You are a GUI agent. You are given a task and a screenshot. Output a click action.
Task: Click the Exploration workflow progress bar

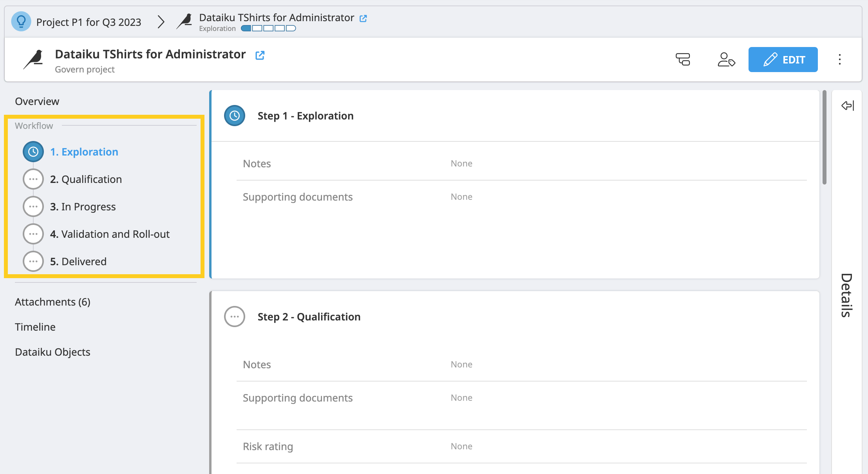(x=268, y=28)
